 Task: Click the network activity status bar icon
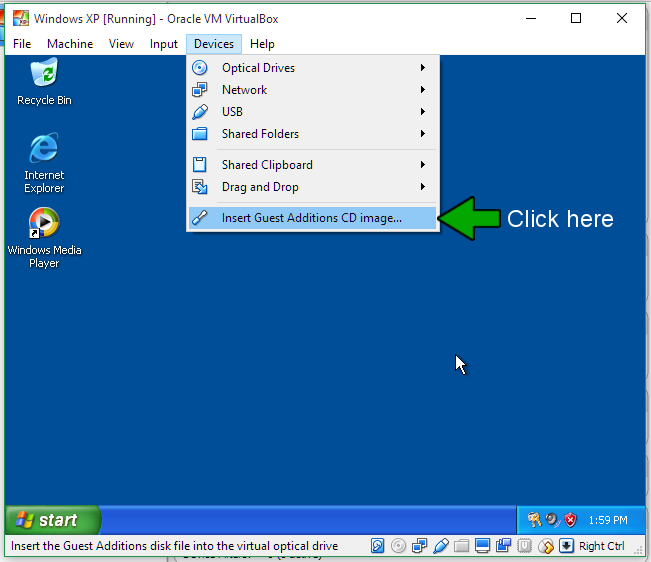click(419, 546)
